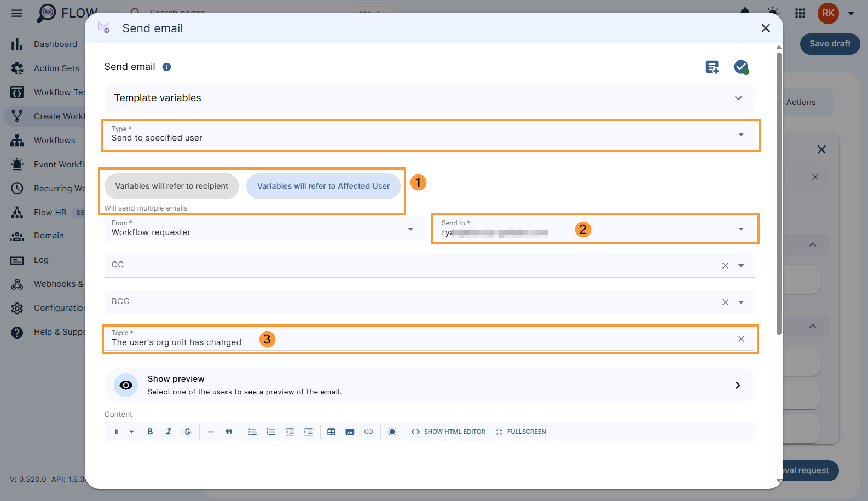Open the CC dropdown arrow
The image size is (868, 501).
click(x=741, y=265)
